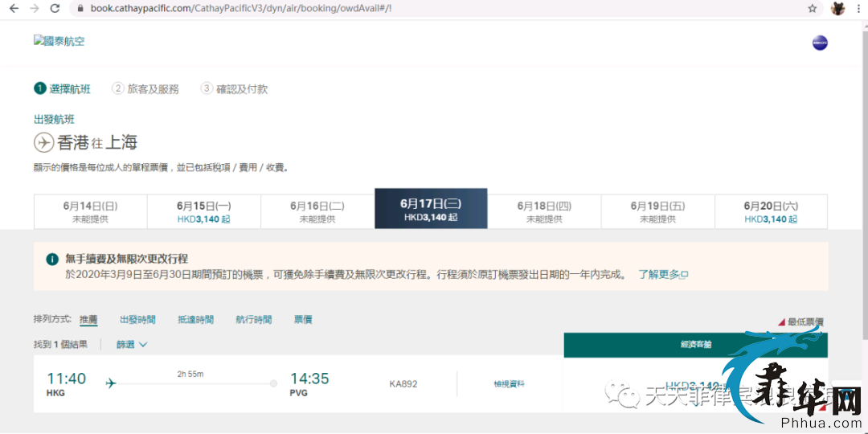
Task: Choose the 6月19日(五) date tab
Action: [657, 211]
